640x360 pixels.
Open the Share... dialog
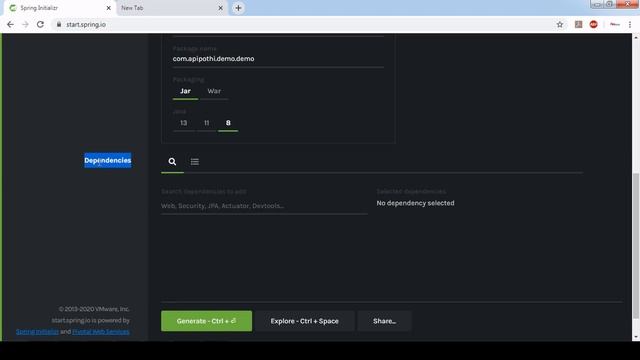pyautogui.click(x=384, y=321)
